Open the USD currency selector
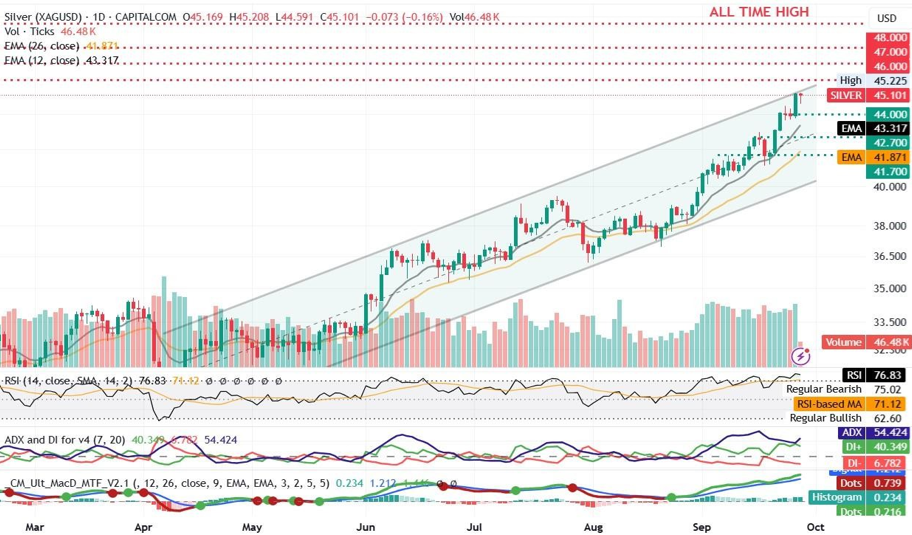The height and width of the screenshot is (535, 912). (x=886, y=18)
